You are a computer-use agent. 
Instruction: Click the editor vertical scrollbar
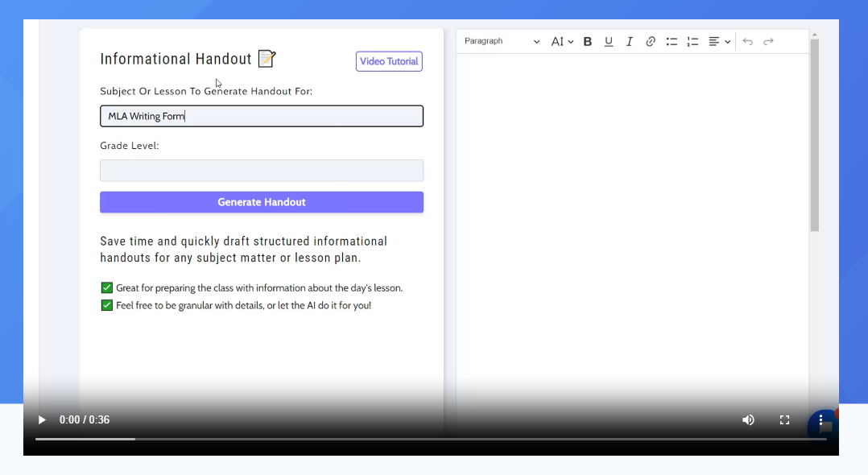point(814,135)
